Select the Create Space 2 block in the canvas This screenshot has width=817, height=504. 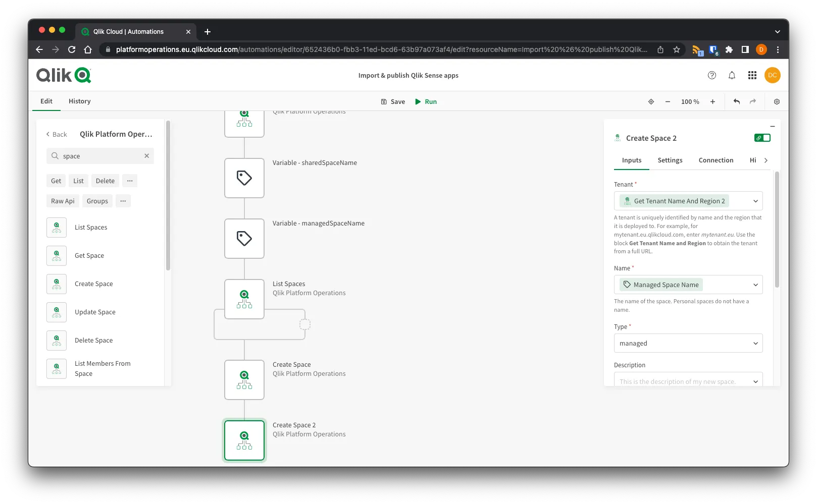244,440
